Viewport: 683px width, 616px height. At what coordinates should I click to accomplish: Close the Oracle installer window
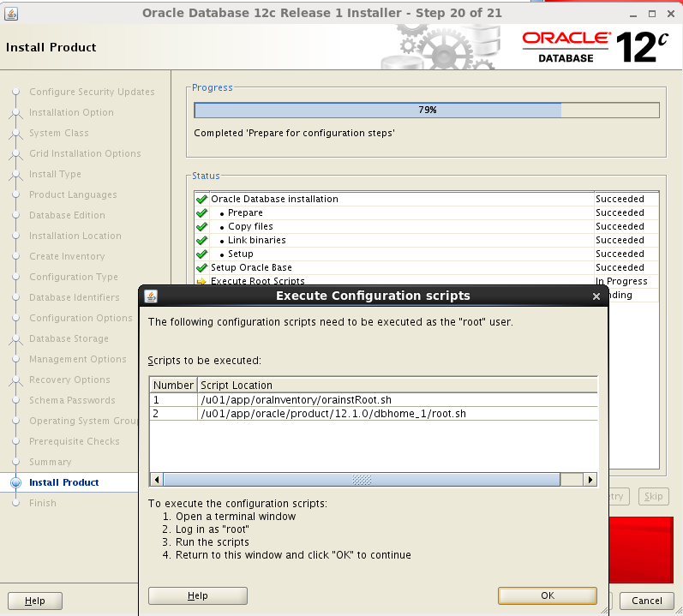point(671,14)
